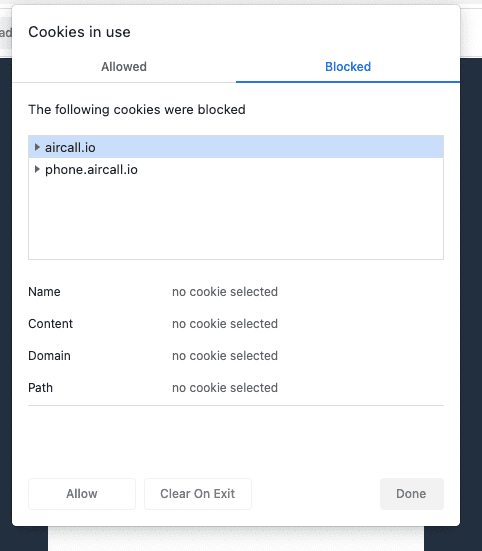Select the aircall.io entry in list
Image resolution: width=482 pixels, height=551 pixels.
click(x=236, y=147)
